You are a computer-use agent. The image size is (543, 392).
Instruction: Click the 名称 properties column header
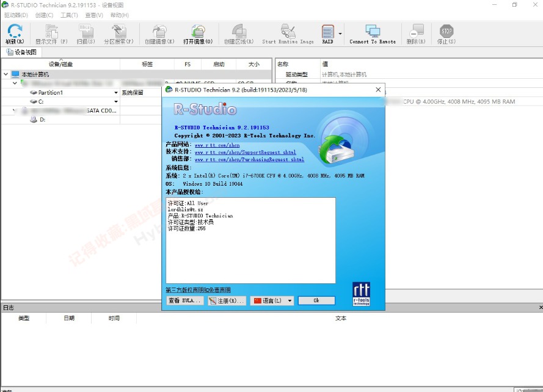tap(298, 64)
